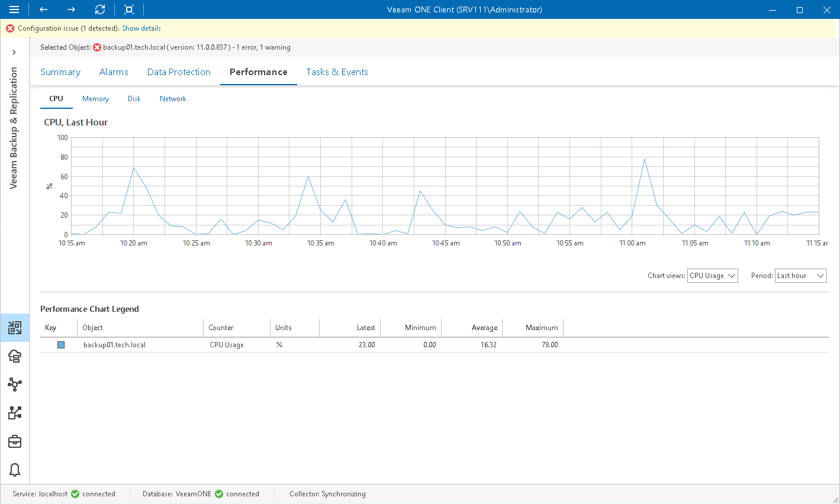Refresh the view with the reload icon
Screen dimensions: 840x504
pyautogui.click(x=100, y=9)
